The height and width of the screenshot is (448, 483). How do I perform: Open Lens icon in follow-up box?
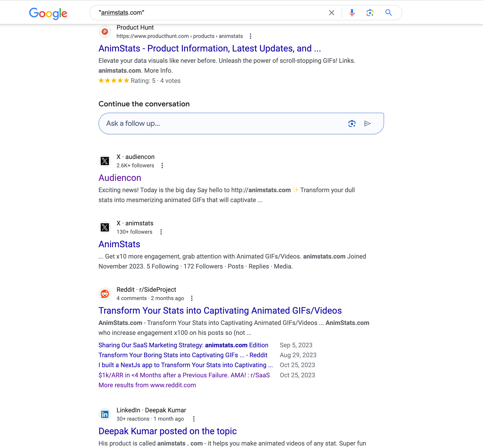pyautogui.click(x=352, y=124)
